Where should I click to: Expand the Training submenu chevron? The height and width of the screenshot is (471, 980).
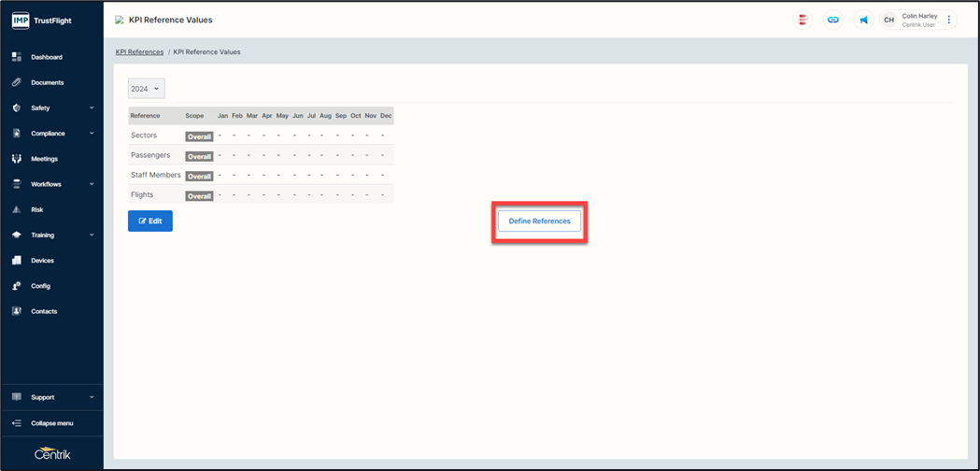point(92,235)
